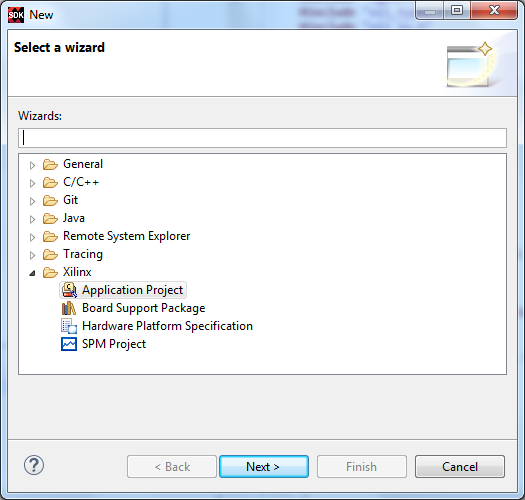Screen dimensions: 525x500
Task: Select Board Support Package wizard
Action: pyautogui.click(x=144, y=308)
